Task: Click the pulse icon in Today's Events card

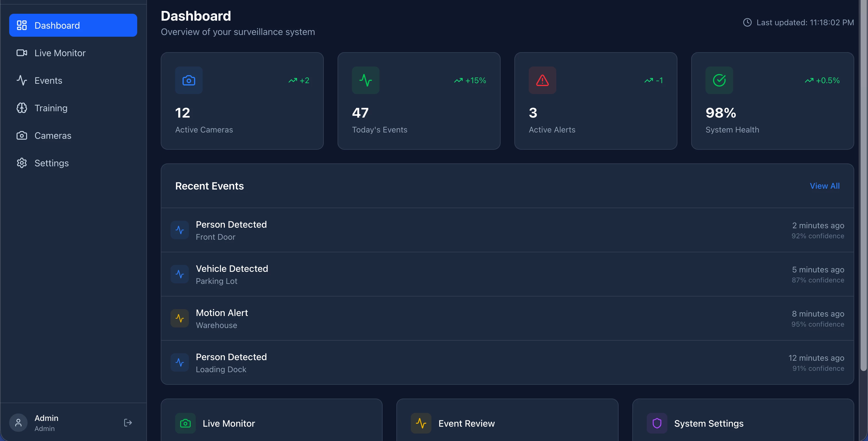Action: click(366, 81)
